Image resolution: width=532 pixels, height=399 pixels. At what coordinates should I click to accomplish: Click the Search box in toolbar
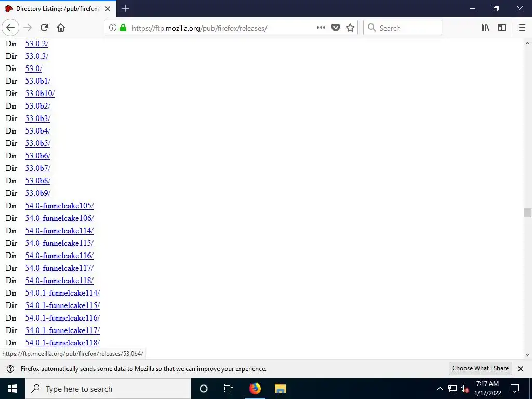[x=403, y=28]
